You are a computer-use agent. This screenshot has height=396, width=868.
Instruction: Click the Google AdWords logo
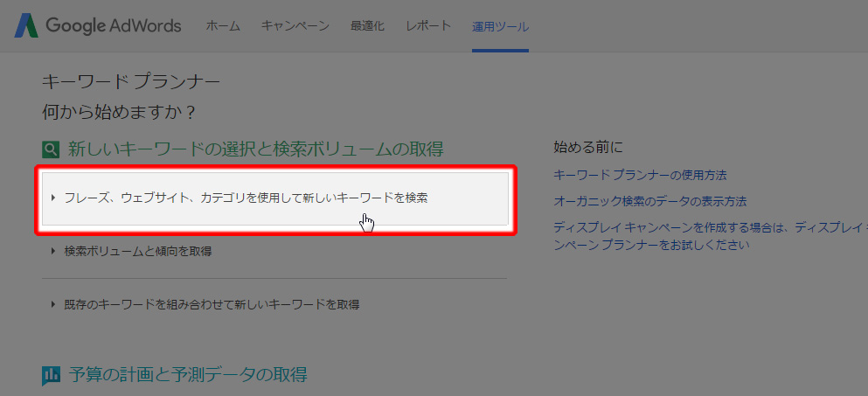click(98, 25)
